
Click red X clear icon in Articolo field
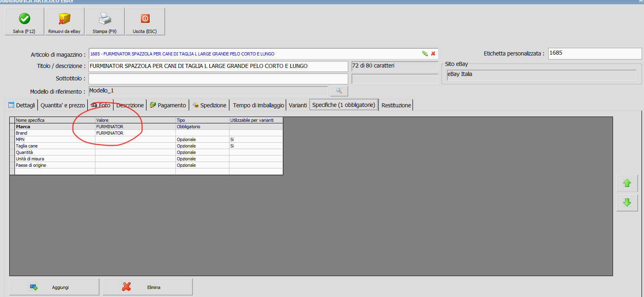click(x=433, y=53)
